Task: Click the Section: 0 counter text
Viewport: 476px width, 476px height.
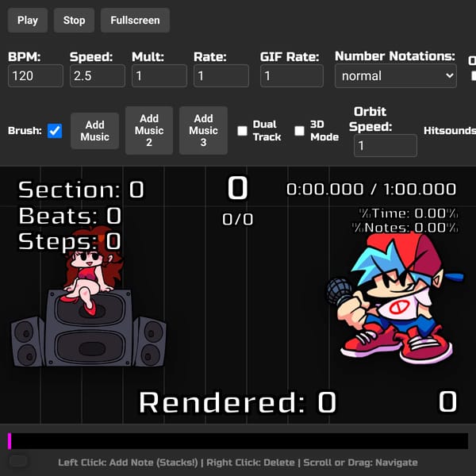Action: 81,190
